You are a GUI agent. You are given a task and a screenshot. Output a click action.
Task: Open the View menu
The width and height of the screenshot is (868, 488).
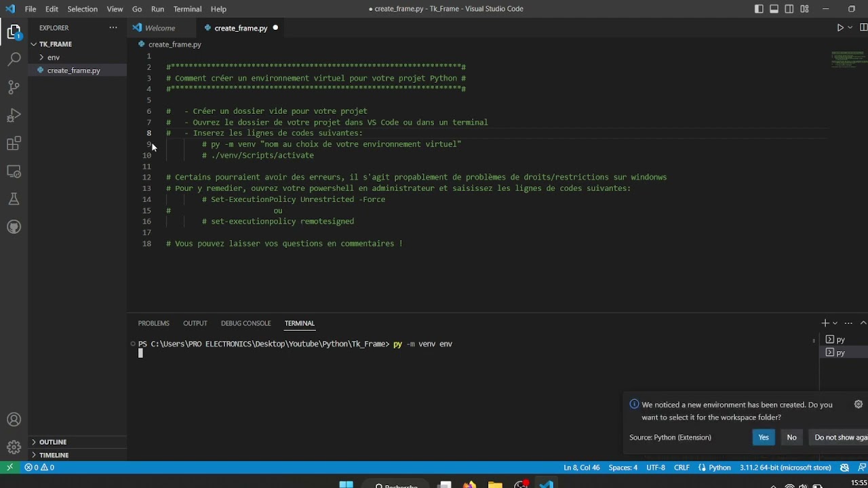click(115, 9)
